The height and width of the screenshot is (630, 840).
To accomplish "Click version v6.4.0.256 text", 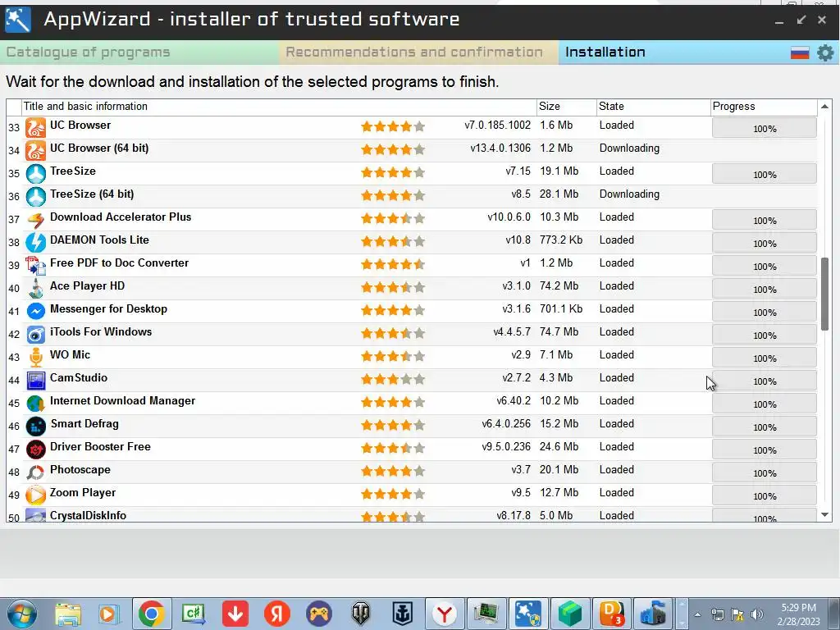I will (x=505, y=424).
